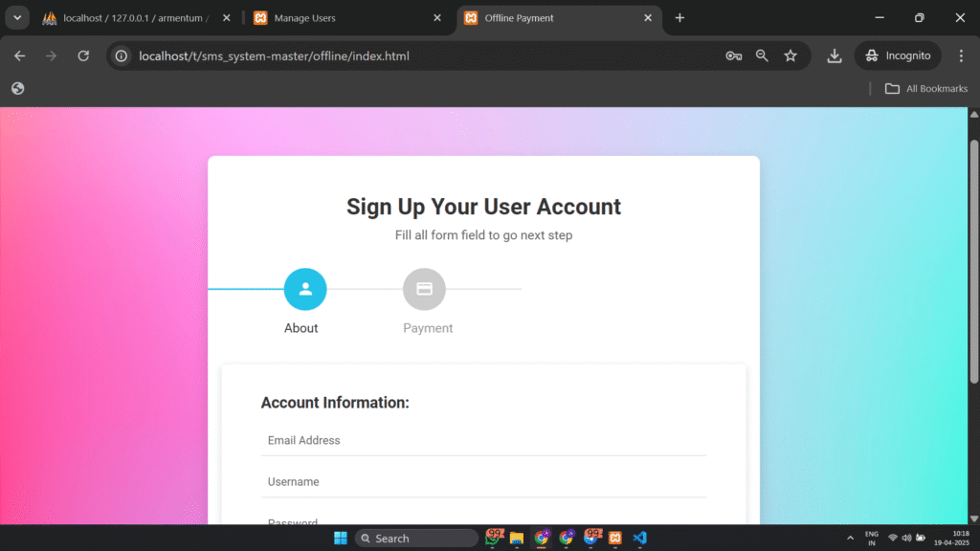Open the Windows Start menu
This screenshot has height=551, width=980.
pyautogui.click(x=341, y=538)
